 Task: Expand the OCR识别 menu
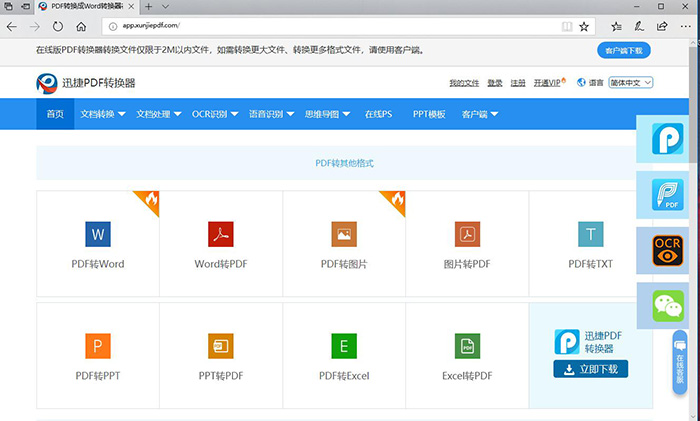(215, 114)
